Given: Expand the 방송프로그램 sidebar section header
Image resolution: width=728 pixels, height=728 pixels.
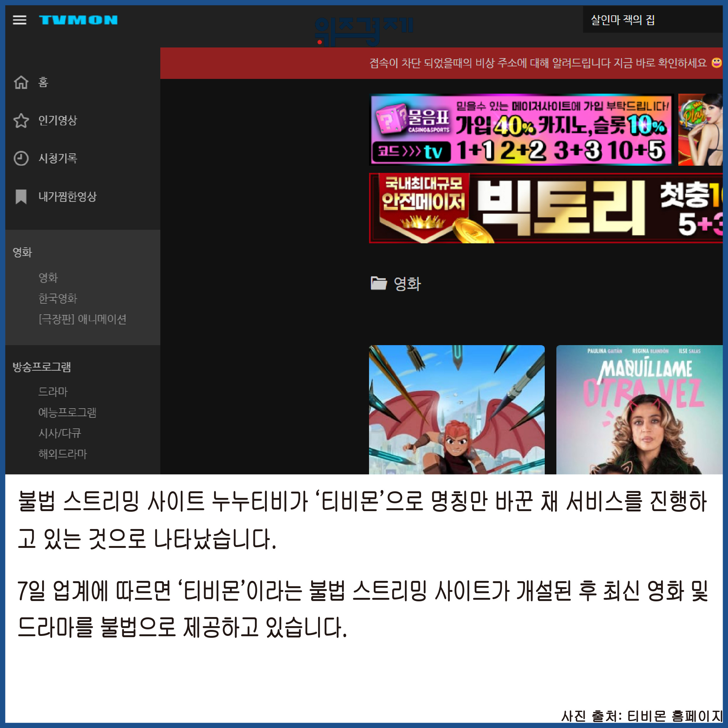Looking at the screenshot, I should 41,367.
